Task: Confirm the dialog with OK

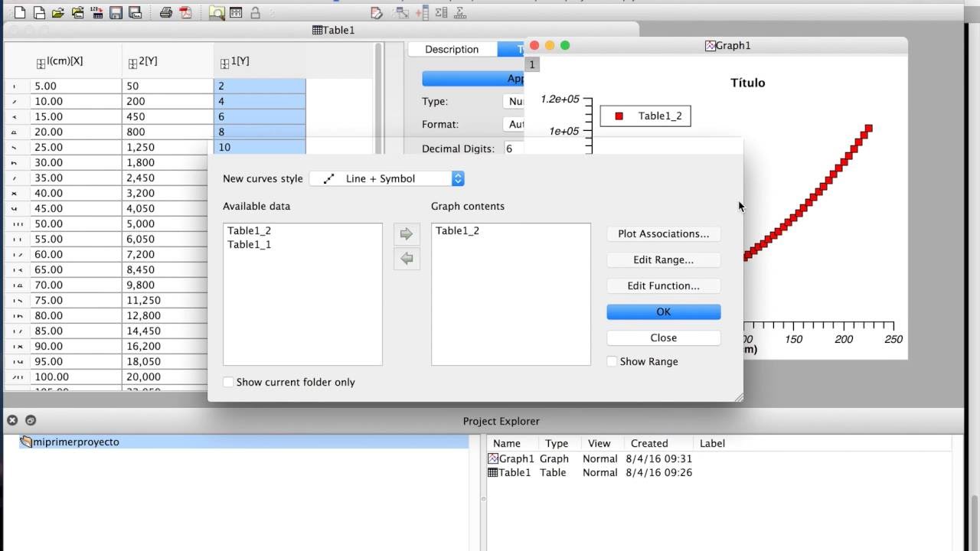Action: tap(664, 311)
